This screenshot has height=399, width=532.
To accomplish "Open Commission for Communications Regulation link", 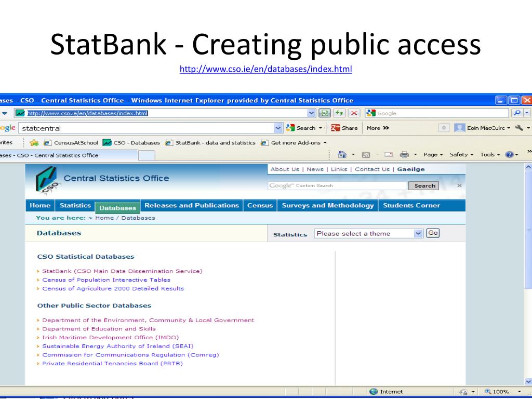I will click(x=130, y=355).
